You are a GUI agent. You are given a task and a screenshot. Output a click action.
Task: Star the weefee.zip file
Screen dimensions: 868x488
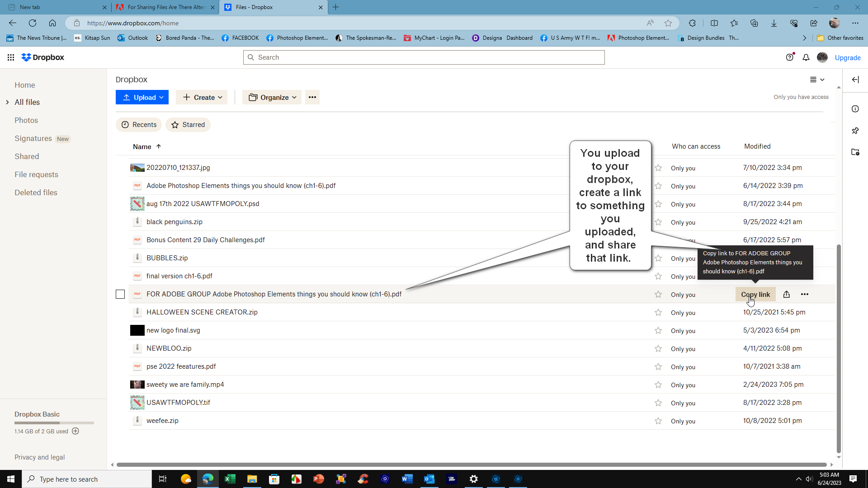[659, 421]
